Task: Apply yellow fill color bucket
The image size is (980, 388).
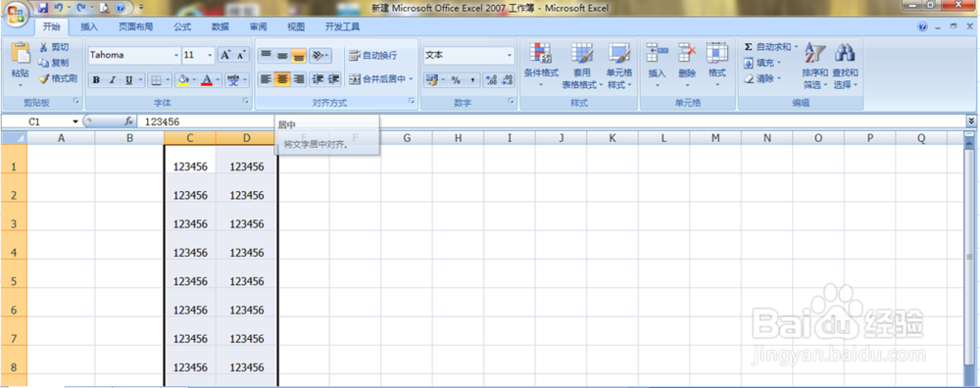Action: point(183,80)
